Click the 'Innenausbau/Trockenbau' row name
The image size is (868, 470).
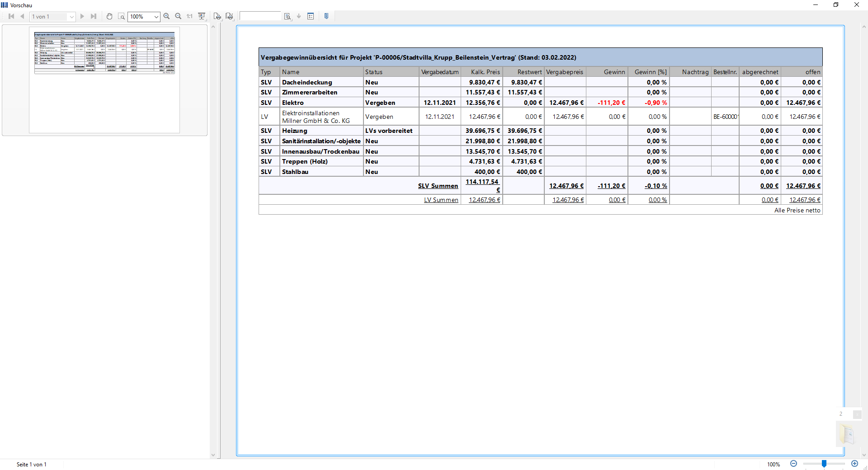tap(321, 151)
